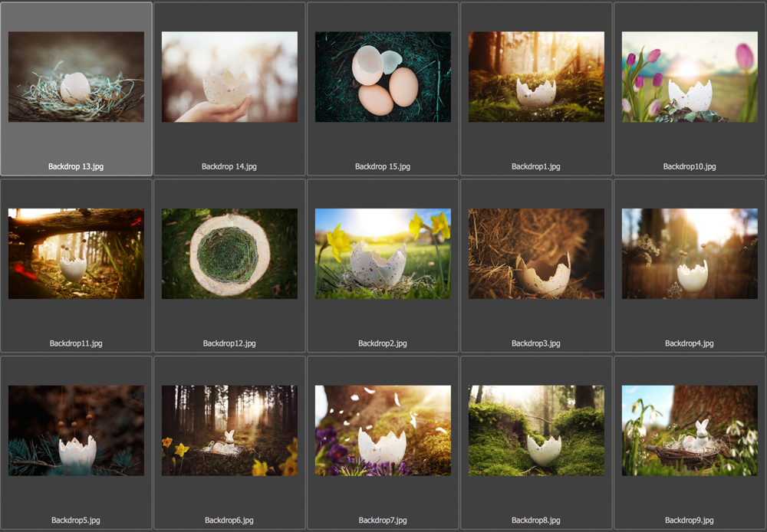Open the Backdrop 14.jpg hand-held eggshell thumbnail
Viewport: 767px width, 532px height.
(229, 77)
